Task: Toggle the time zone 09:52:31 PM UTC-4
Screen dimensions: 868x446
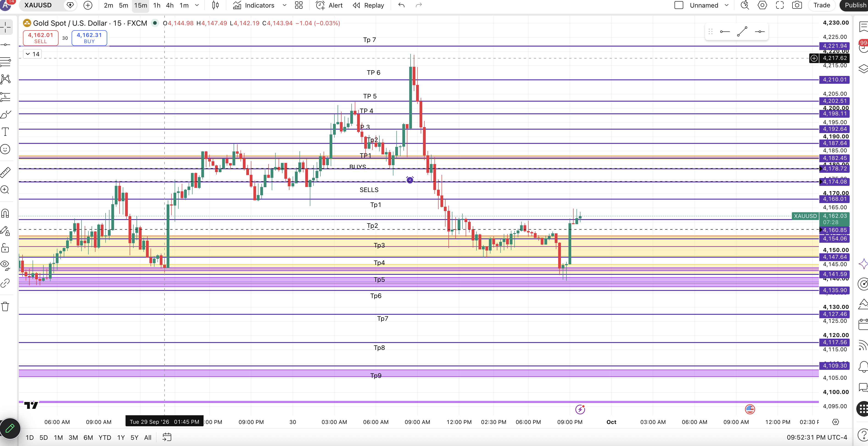Action: (817, 437)
